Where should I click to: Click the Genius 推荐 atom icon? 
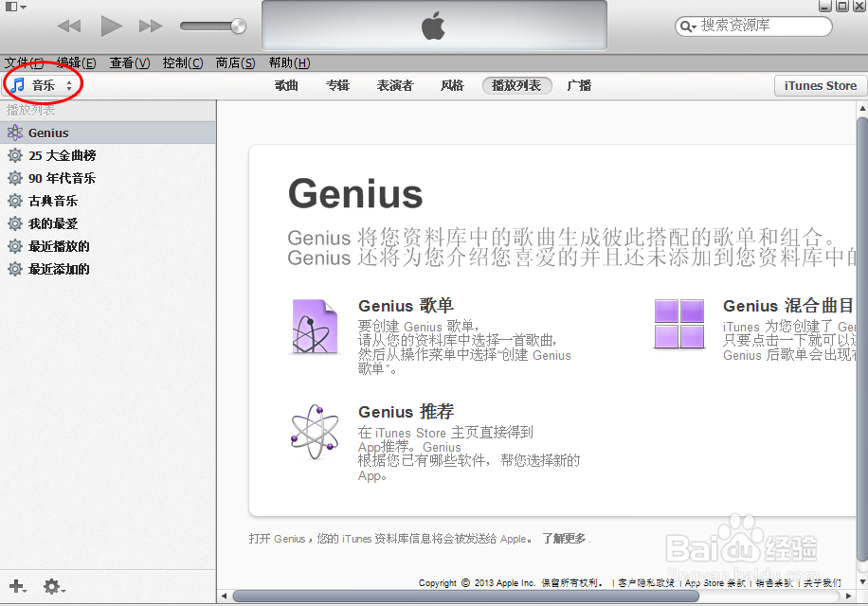tap(315, 433)
